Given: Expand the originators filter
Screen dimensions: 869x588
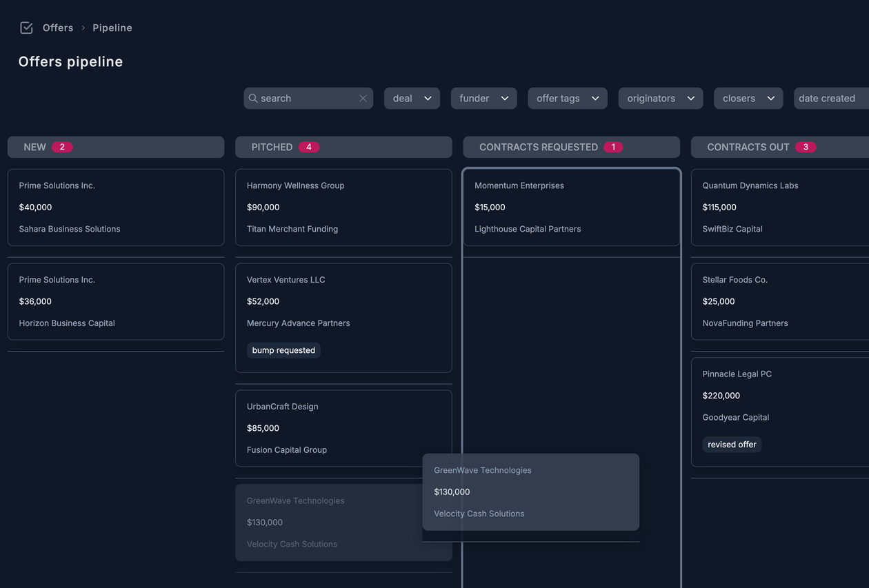Looking at the screenshot, I should (x=660, y=99).
